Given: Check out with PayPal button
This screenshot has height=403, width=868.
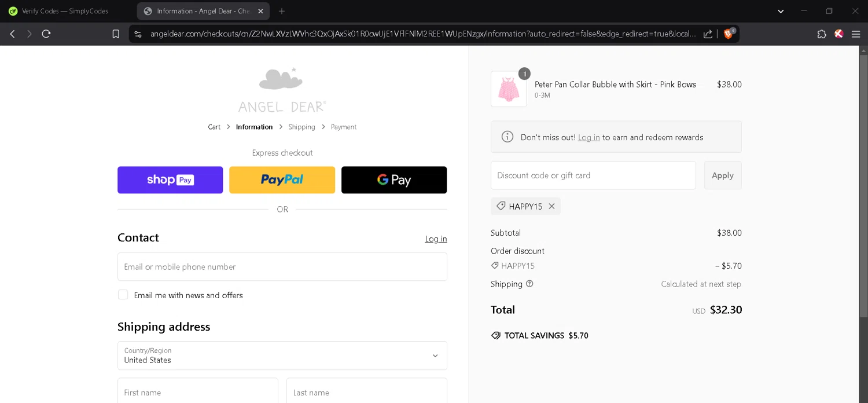Looking at the screenshot, I should click(x=282, y=180).
